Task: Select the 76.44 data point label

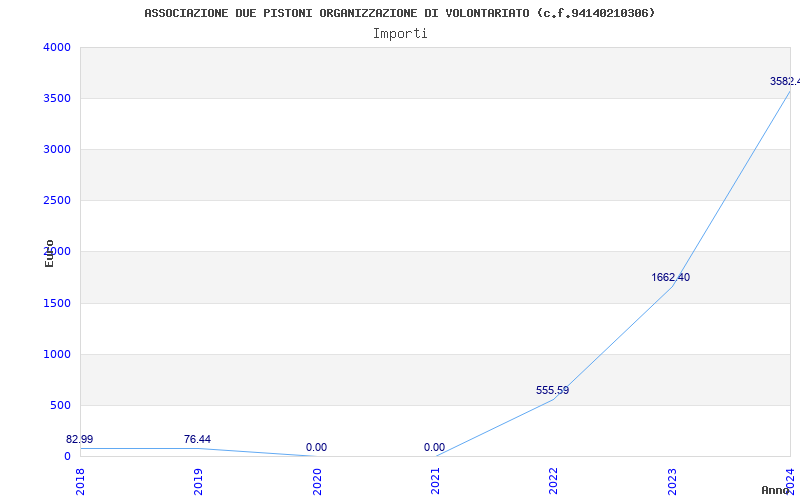Action: point(197,439)
